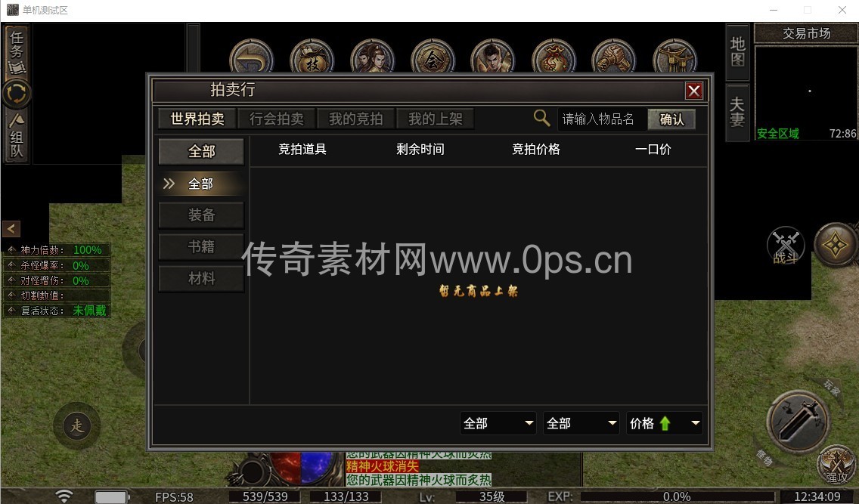Close the 拍卖行 auction window
The height and width of the screenshot is (504, 859).
coord(694,90)
